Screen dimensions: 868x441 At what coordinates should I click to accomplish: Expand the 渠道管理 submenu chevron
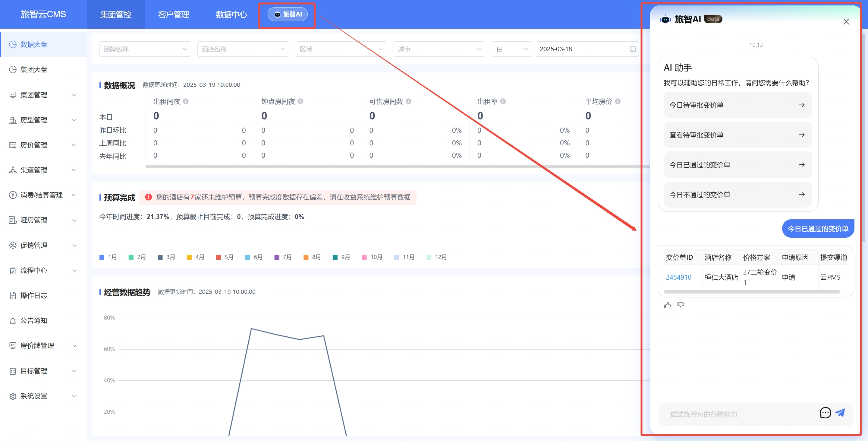pyautogui.click(x=74, y=170)
